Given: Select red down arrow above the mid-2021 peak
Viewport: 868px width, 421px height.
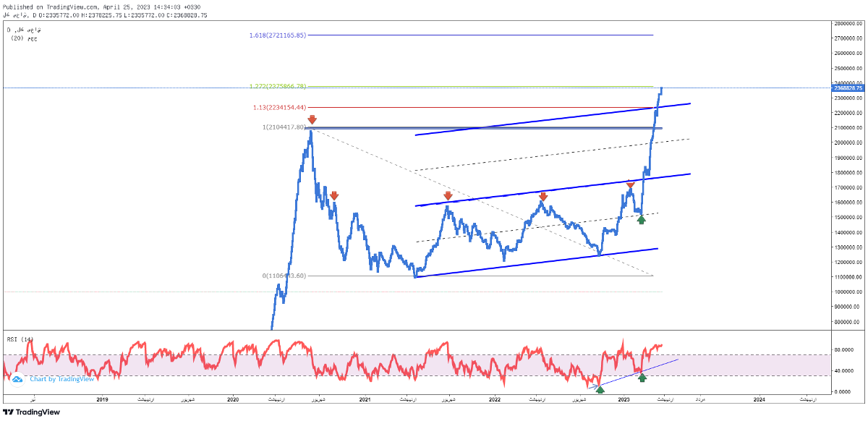Looking at the screenshot, I should (448, 196).
